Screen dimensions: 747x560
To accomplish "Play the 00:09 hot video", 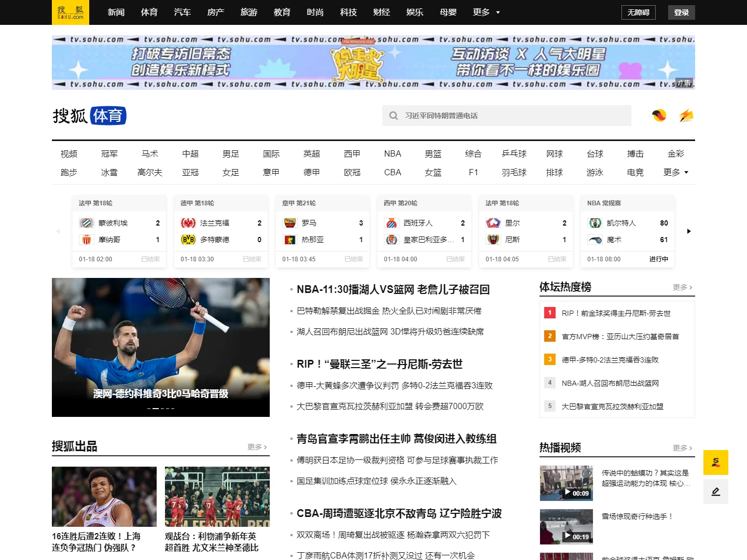I will [x=566, y=483].
